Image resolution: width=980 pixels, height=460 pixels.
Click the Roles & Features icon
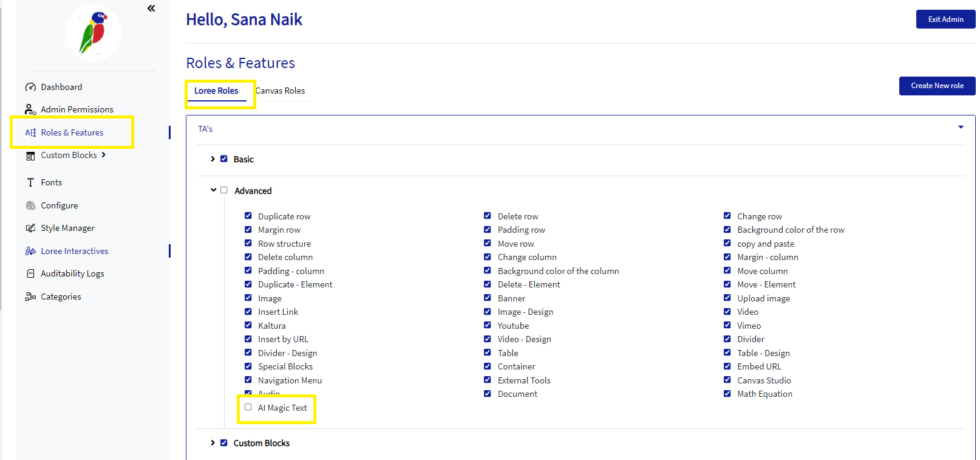(30, 132)
